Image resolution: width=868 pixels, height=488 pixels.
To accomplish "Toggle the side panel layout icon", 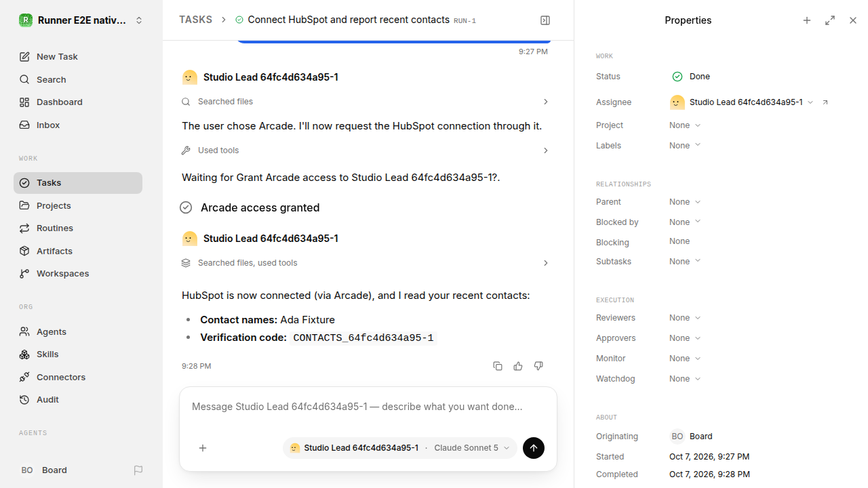I will pyautogui.click(x=545, y=20).
